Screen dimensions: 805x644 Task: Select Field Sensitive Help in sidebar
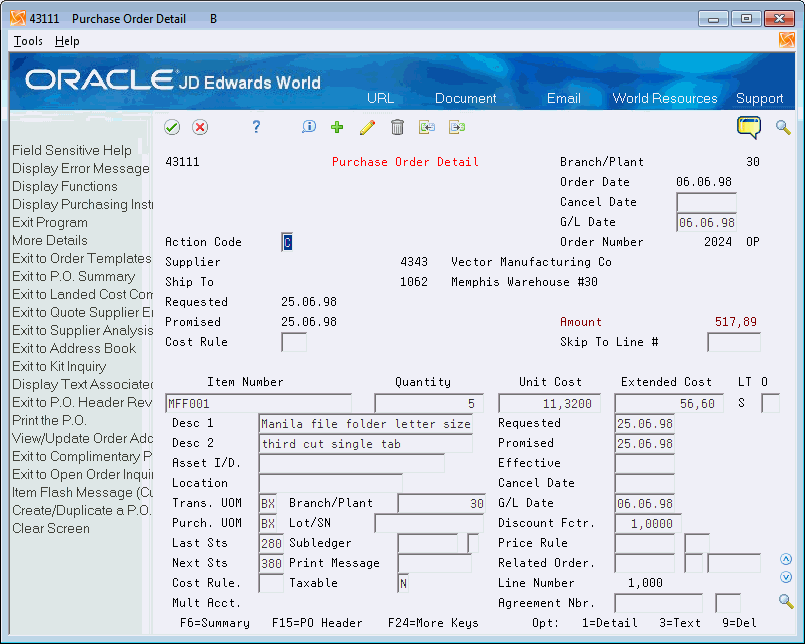pos(72,150)
